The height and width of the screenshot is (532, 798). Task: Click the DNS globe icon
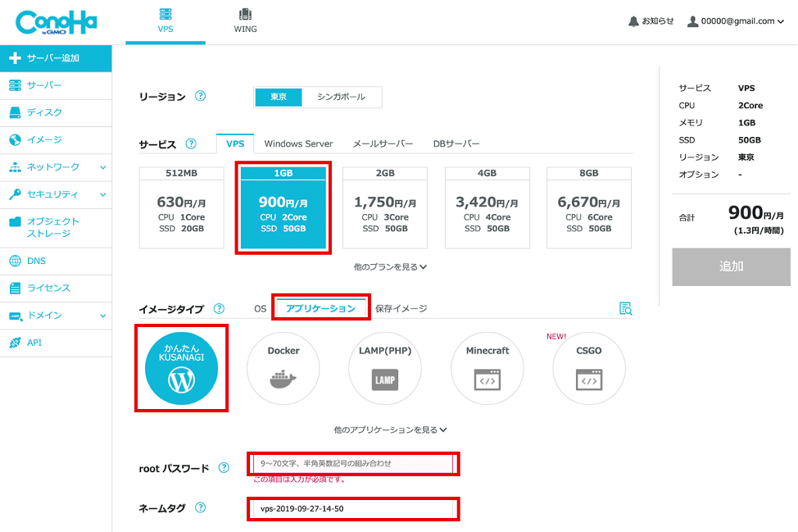click(16, 261)
